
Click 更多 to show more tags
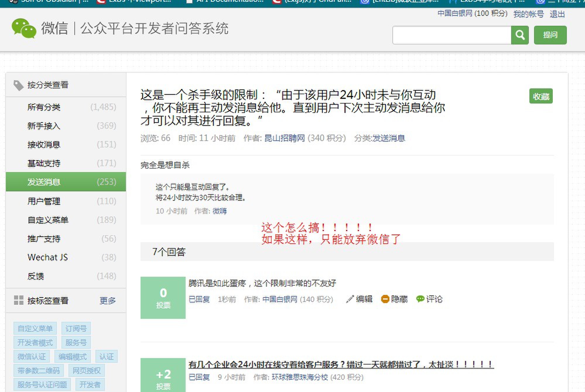pos(107,301)
